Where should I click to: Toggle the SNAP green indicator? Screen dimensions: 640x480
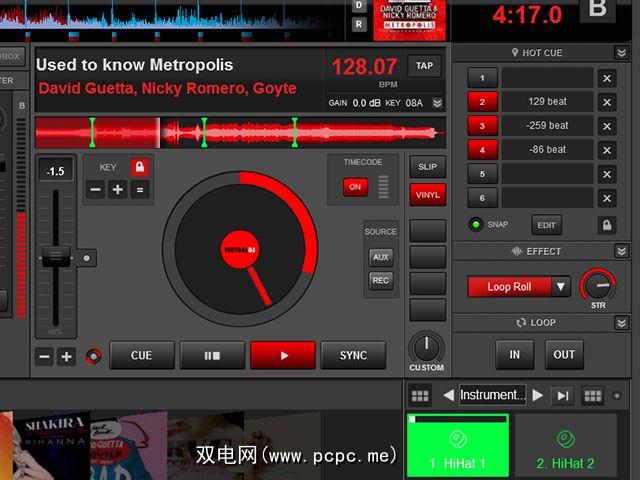tap(476, 224)
